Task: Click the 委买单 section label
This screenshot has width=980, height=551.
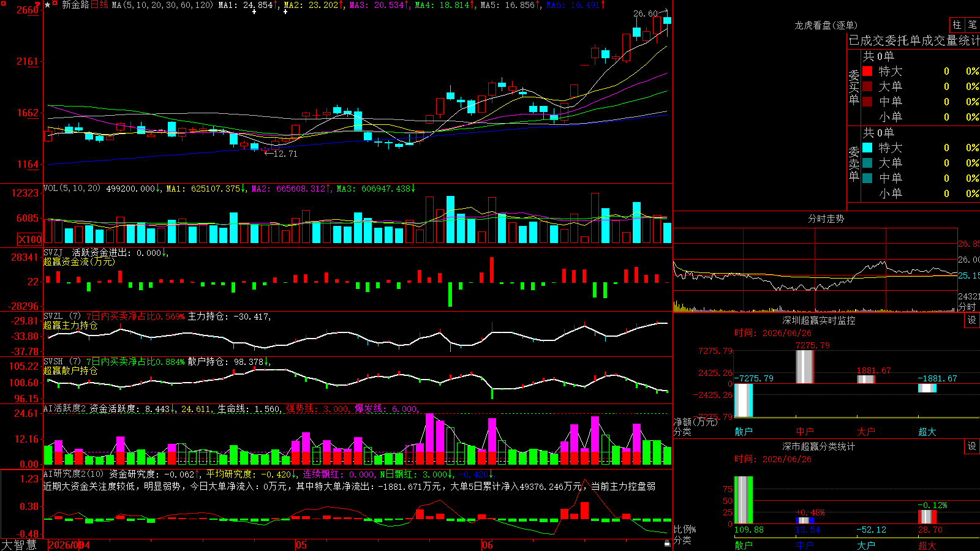Action: pos(854,87)
